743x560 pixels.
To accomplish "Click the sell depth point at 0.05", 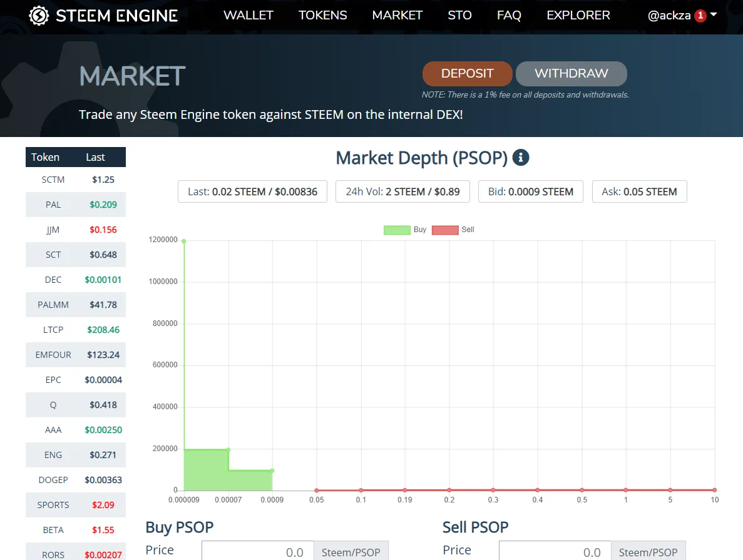I will tap(317, 491).
